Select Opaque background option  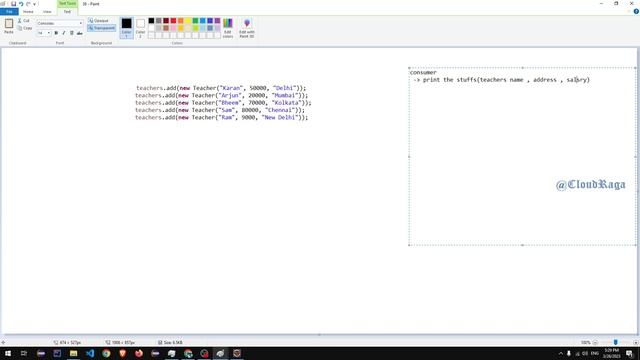click(99, 20)
